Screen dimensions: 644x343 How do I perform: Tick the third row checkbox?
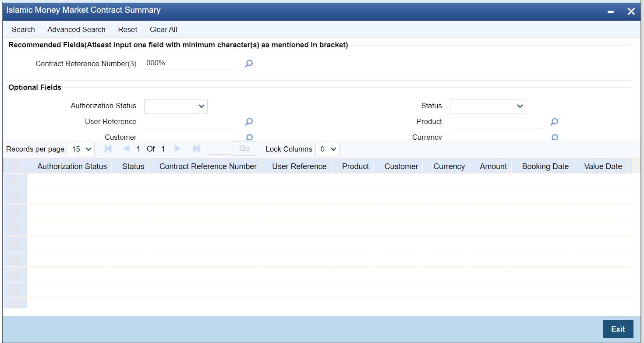point(14,213)
